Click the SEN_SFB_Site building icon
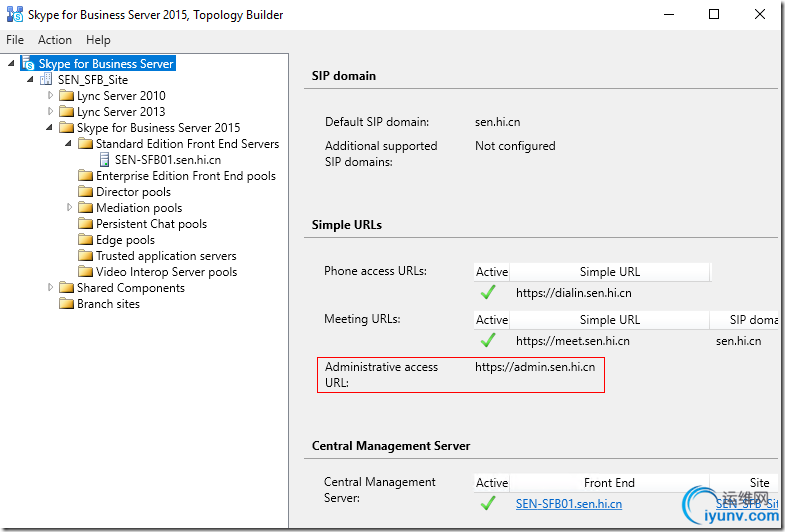 (47, 80)
